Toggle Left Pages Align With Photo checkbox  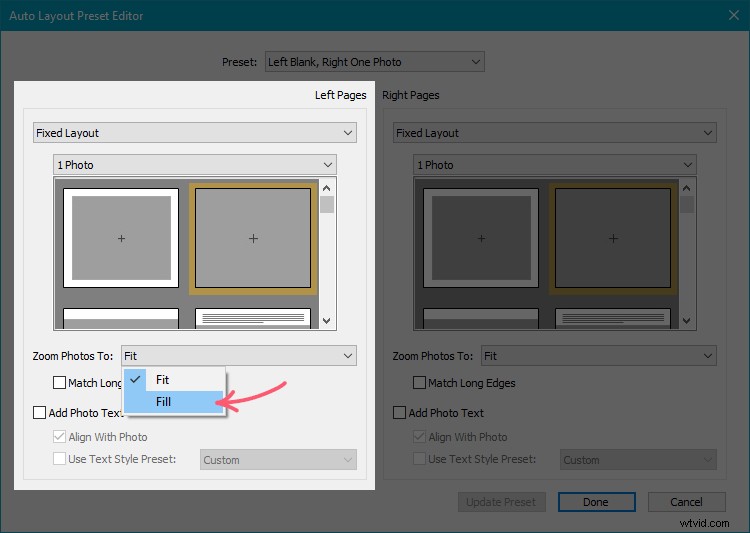point(59,436)
